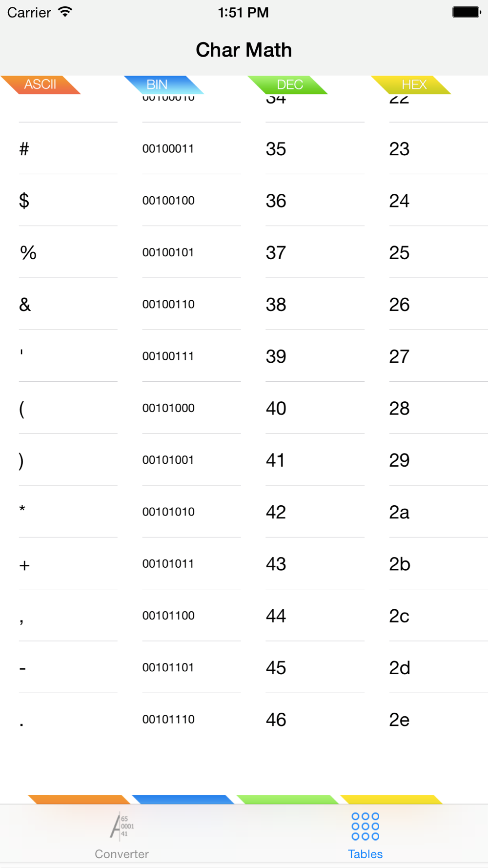The width and height of the screenshot is (488, 868).
Task: Select hex value 2a
Action: click(x=399, y=512)
